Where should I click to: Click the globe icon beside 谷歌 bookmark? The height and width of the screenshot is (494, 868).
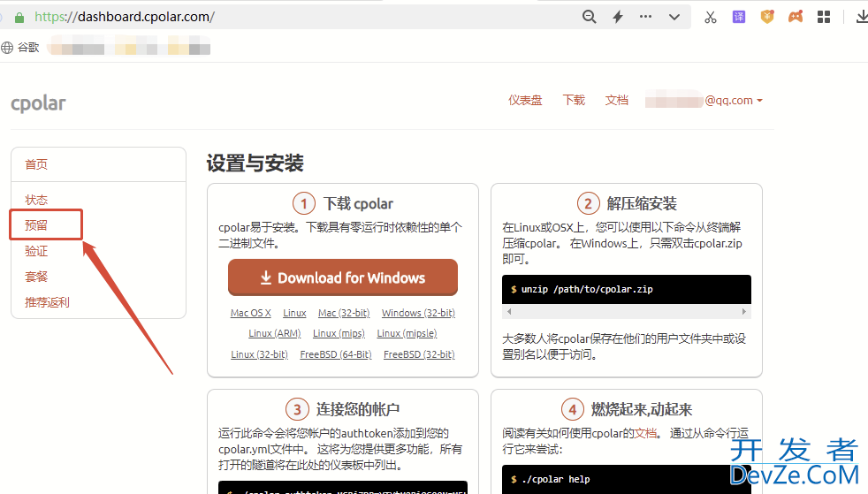click(7, 48)
